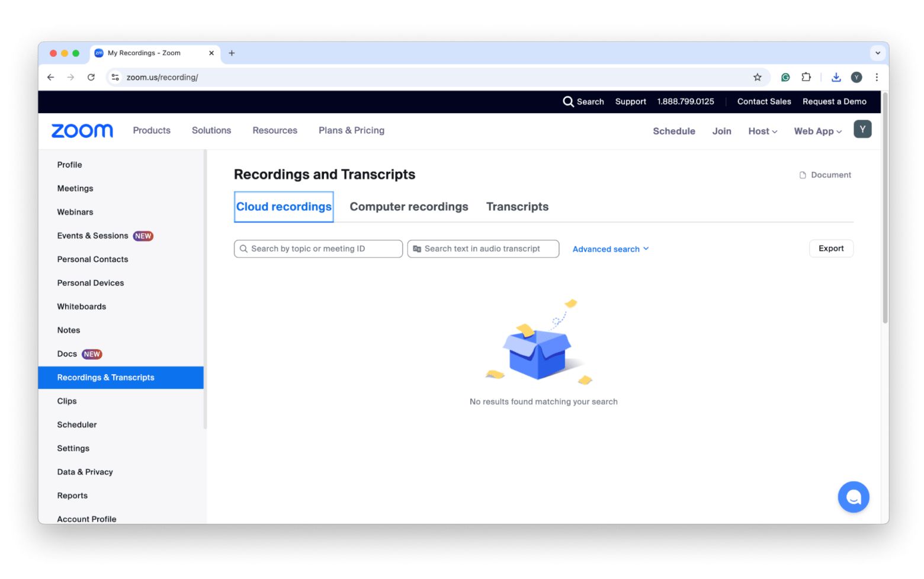The image size is (924, 579).
Task: Open the chat bubble help widget
Action: coord(853,497)
